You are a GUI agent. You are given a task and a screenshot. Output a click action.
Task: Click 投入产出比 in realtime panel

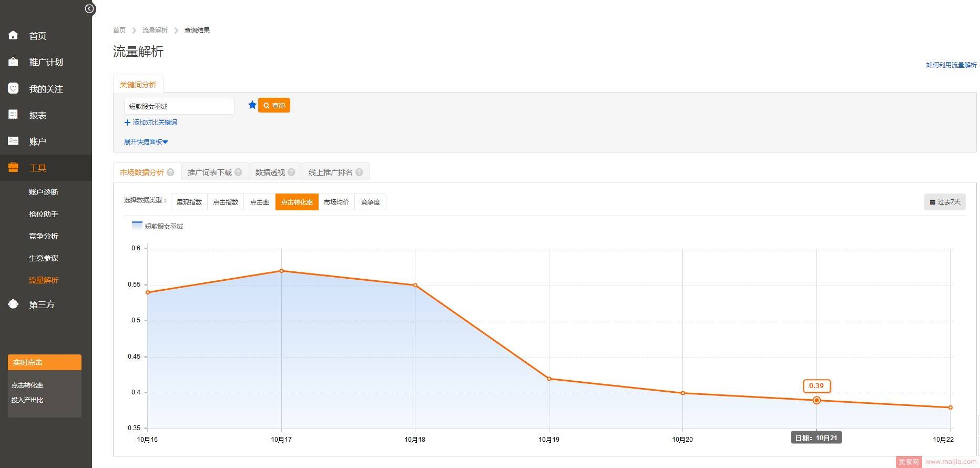point(27,400)
